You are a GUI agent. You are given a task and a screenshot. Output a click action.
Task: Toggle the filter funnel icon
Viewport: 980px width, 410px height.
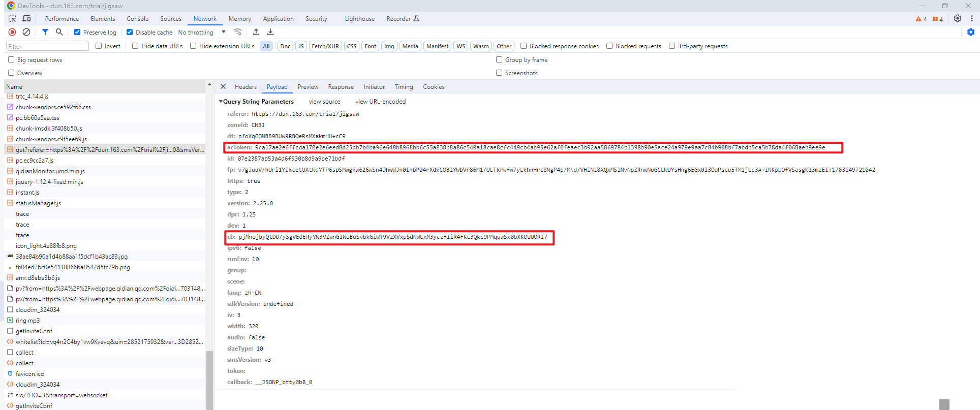click(x=45, y=32)
